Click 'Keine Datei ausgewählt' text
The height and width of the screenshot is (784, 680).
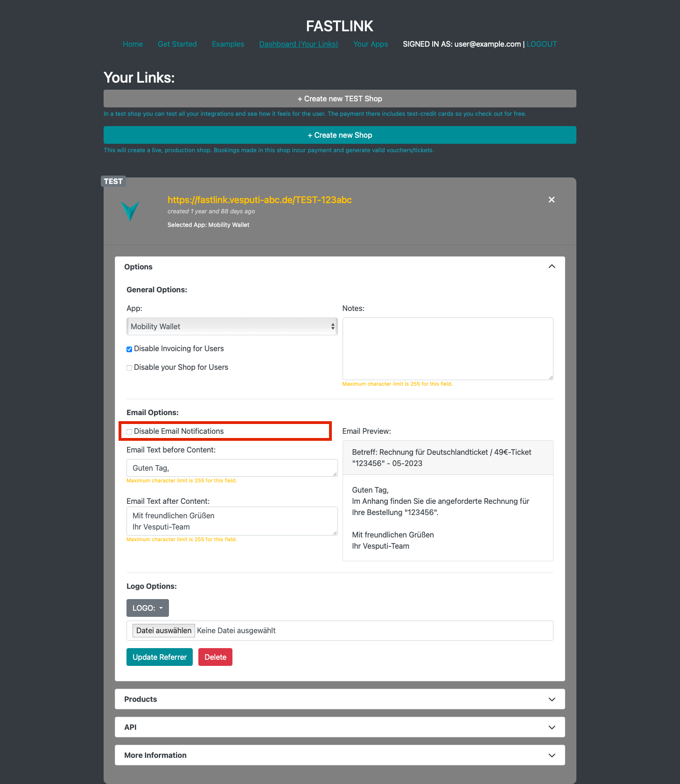(x=236, y=630)
